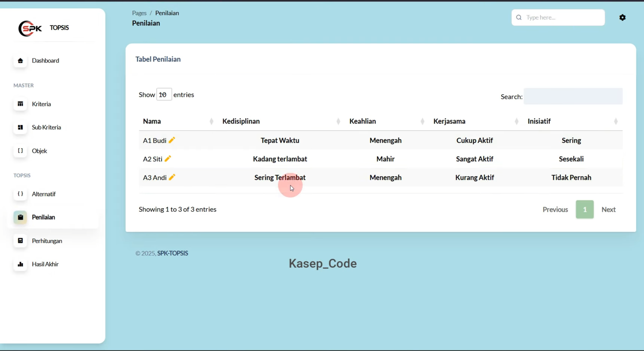The height and width of the screenshot is (351, 644).
Task: Click the Objek brackets icon
Action: pyautogui.click(x=20, y=151)
